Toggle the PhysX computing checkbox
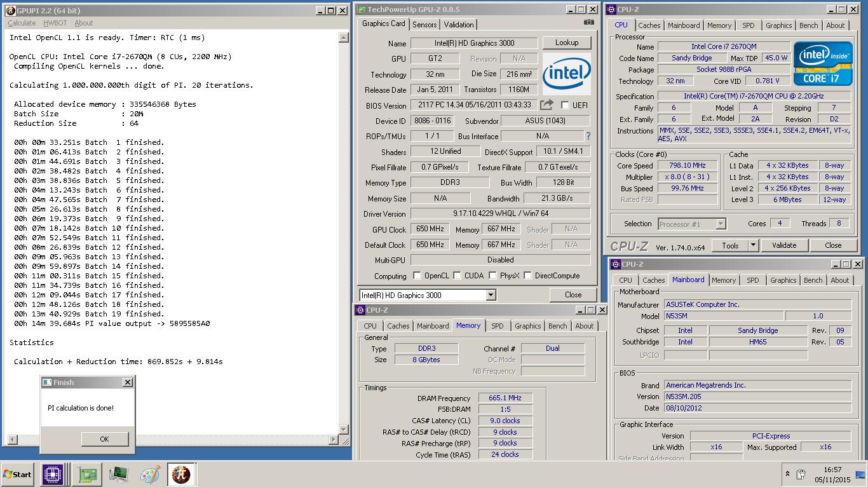This screenshot has height=488, width=868. coord(492,276)
